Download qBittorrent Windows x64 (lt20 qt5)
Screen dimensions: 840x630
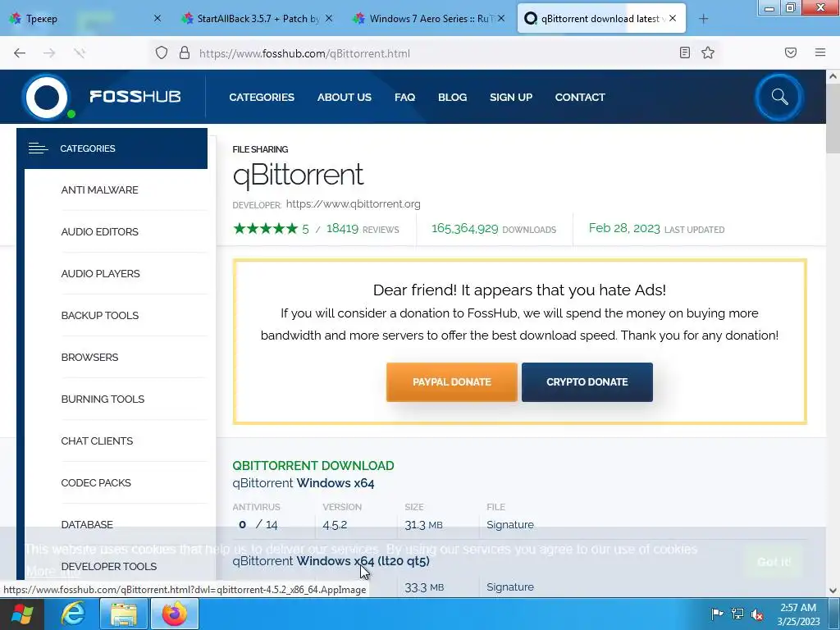[331, 561]
